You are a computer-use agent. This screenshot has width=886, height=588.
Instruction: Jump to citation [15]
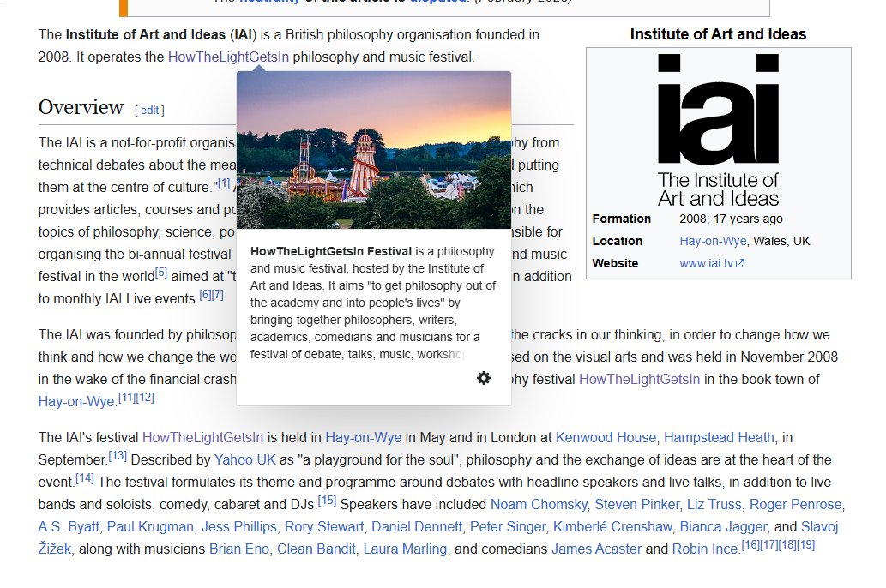click(327, 501)
